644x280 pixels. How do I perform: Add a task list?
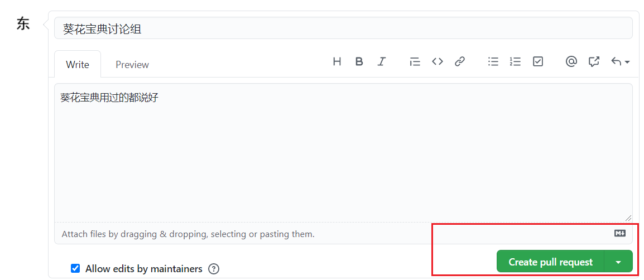point(538,61)
